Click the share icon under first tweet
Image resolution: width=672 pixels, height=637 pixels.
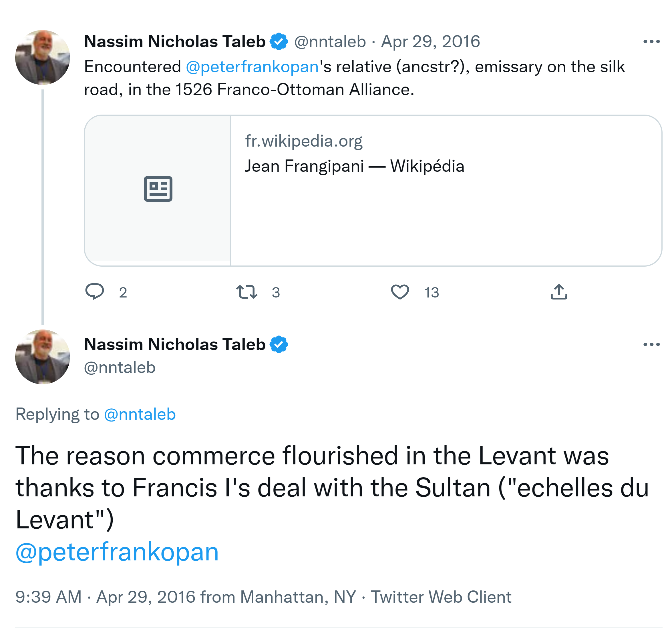(x=558, y=292)
